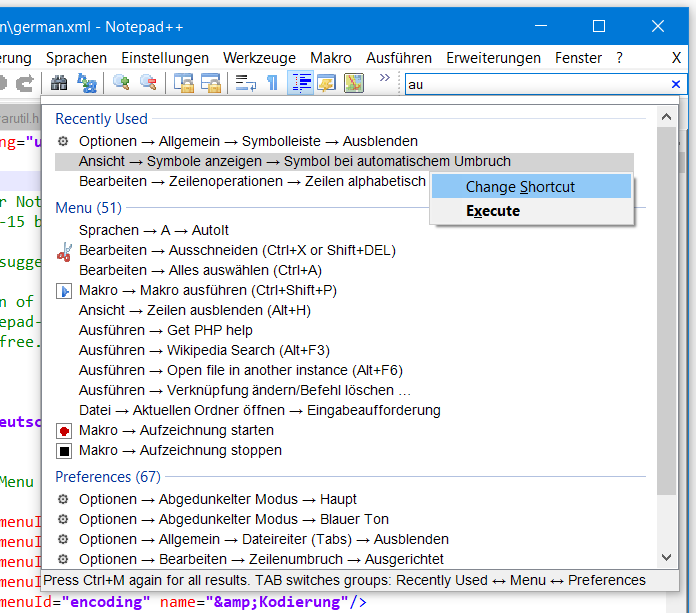Open the Sprachen menu

pos(76,58)
